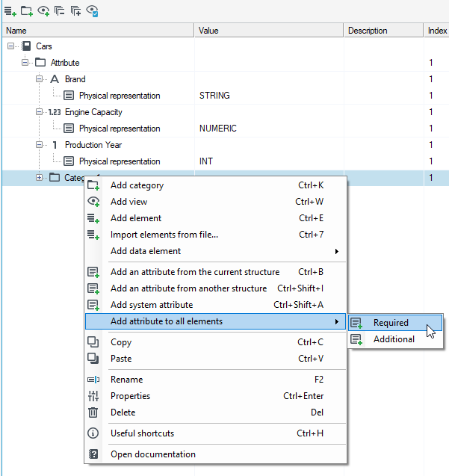This screenshot has height=476, width=449.
Task: Select the Brand tree item
Action: 75,79
